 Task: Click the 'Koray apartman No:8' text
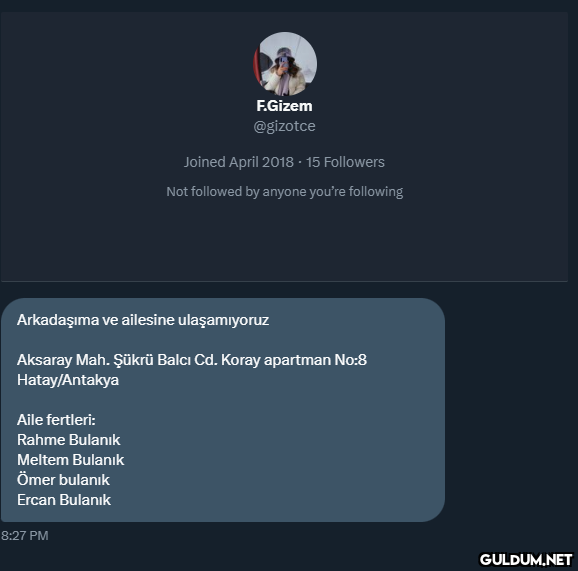point(294,360)
